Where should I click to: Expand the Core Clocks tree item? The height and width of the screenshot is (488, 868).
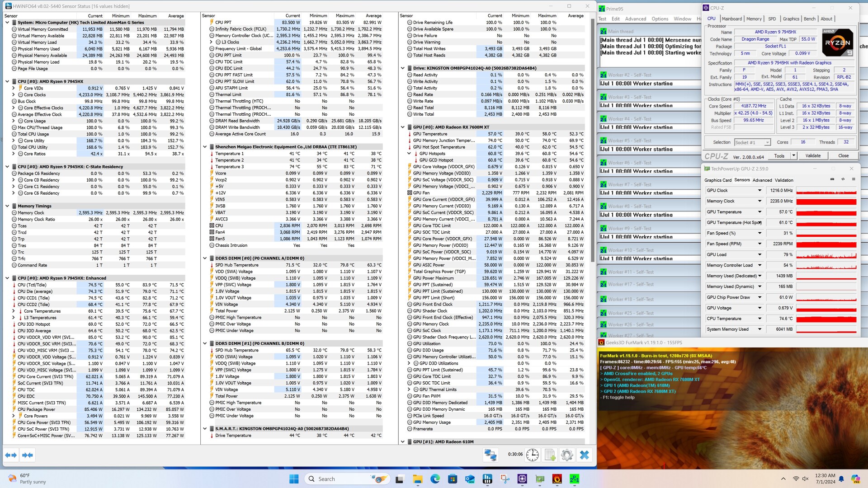pyautogui.click(x=14, y=95)
